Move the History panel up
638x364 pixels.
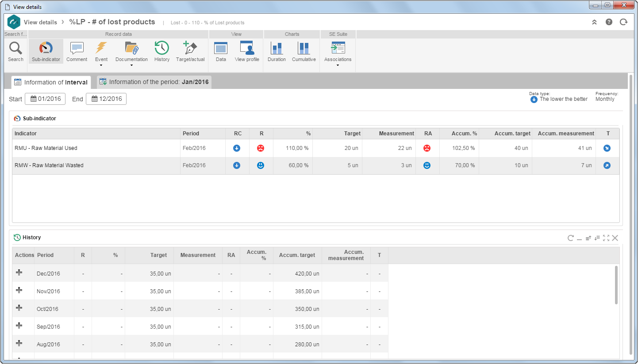(588, 238)
